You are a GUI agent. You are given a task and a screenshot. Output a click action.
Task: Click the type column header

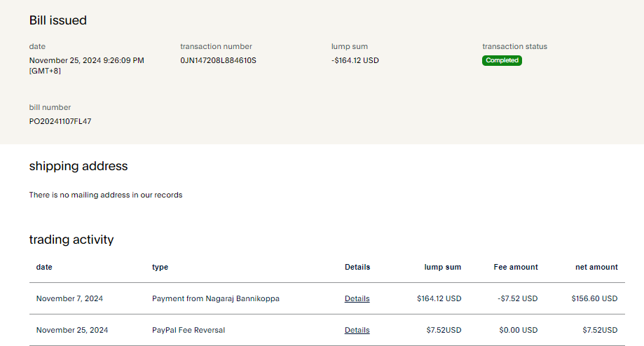[160, 267]
